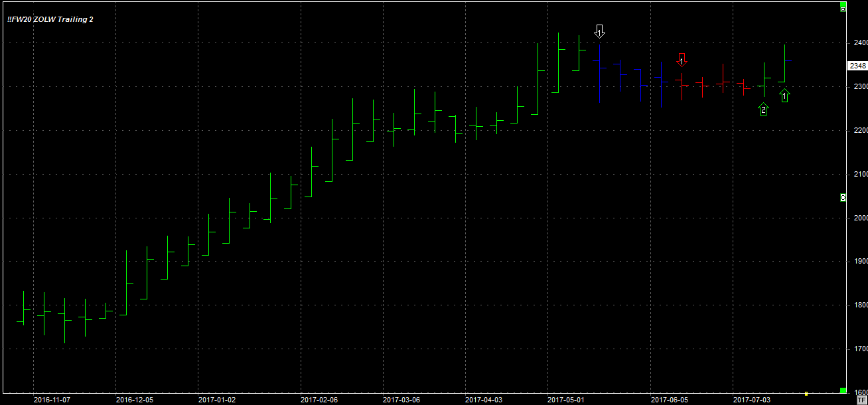
Task: Click the 2017-07-03 date label
Action: (x=752, y=400)
